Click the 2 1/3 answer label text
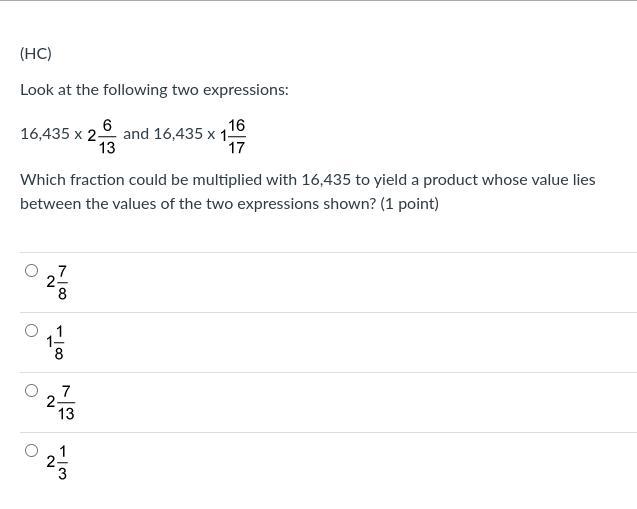 [57, 462]
